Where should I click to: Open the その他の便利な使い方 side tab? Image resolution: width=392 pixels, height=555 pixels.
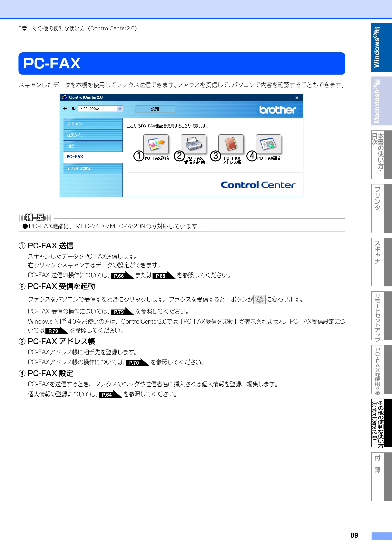tap(381, 423)
